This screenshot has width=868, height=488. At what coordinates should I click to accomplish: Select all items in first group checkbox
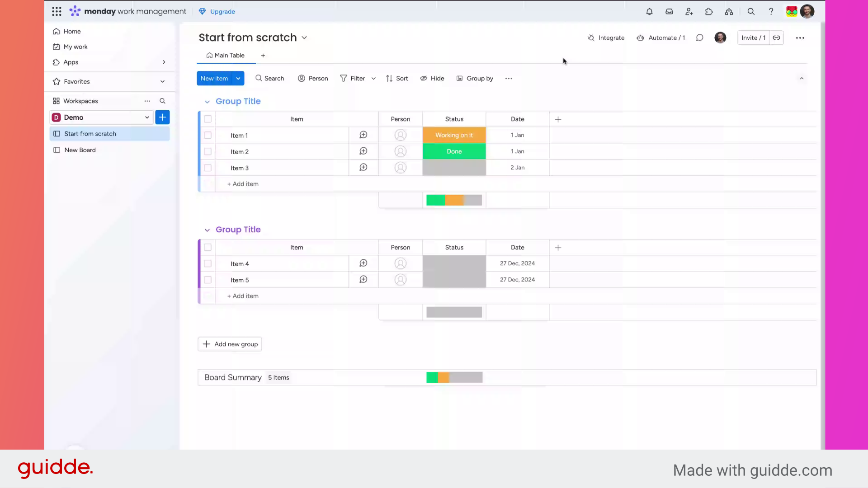pyautogui.click(x=208, y=119)
